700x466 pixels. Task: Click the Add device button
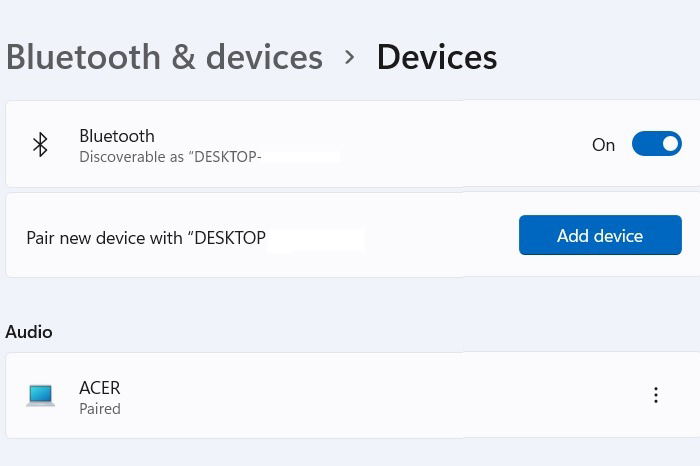coord(600,236)
